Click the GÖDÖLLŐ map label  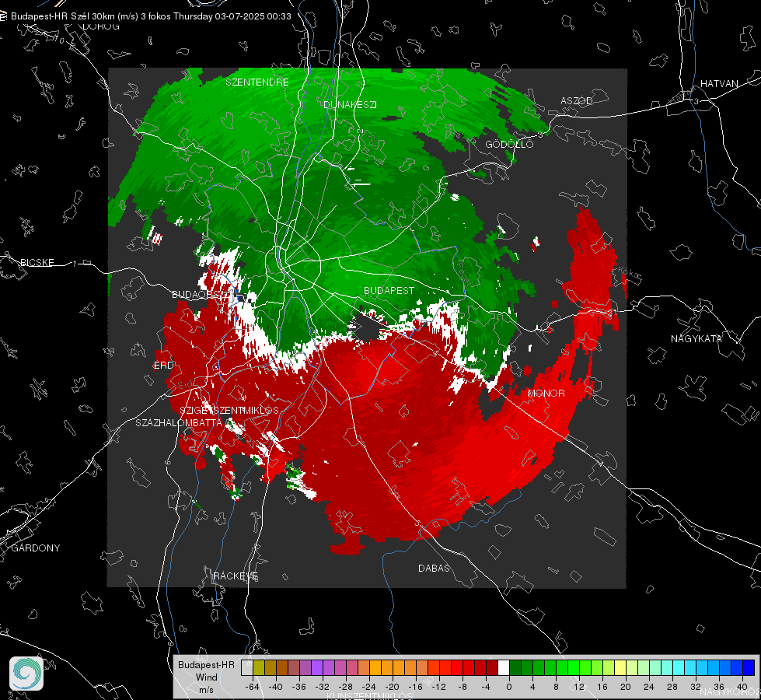509,144
